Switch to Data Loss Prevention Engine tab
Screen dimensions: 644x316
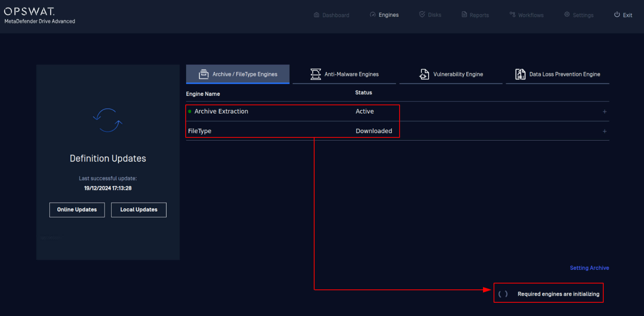(565, 74)
